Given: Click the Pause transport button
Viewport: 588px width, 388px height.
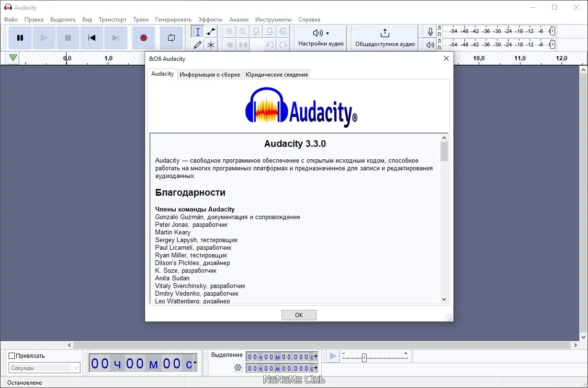Looking at the screenshot, I should (20, 38).
